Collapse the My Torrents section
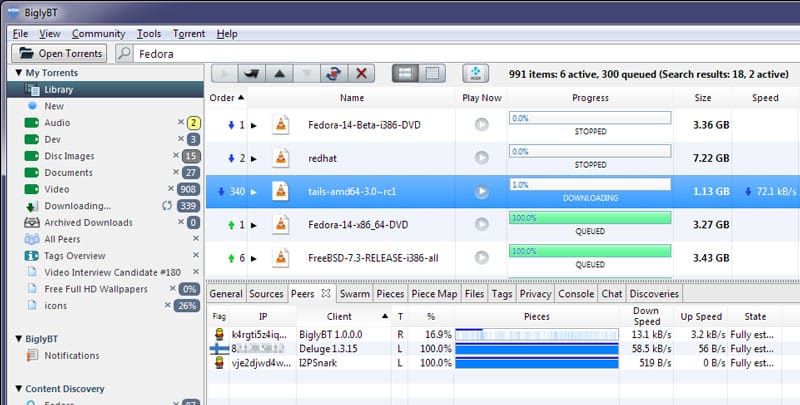The height and width of the screenshot is (405, 800). [19, 73]
